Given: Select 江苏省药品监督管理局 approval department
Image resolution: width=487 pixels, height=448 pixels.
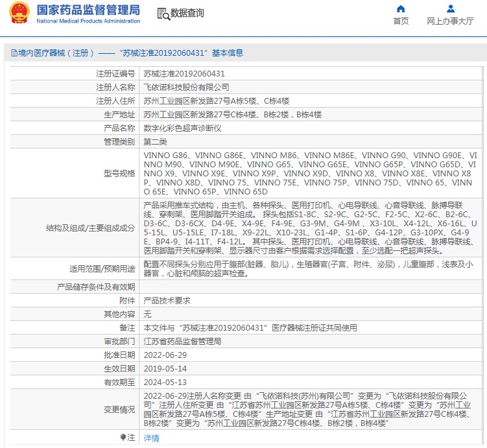Looking at the screenshot, I should [182, 342].
